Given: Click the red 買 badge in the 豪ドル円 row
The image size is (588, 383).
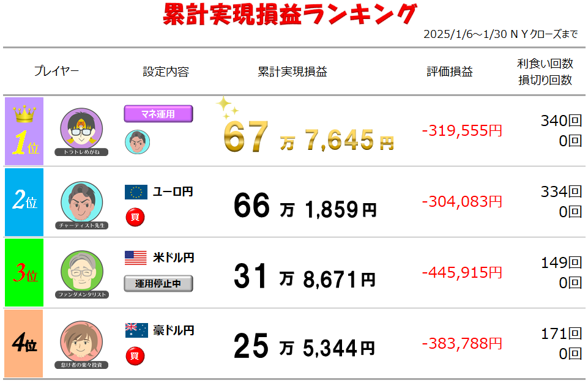Looking at the screenshot, I should [x=135, y=355].
